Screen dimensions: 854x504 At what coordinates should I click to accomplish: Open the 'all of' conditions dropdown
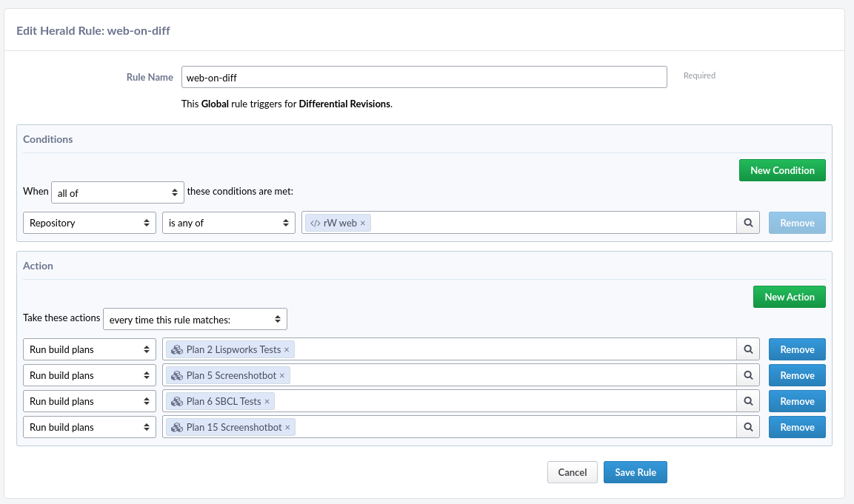click(x=118, y=192)
